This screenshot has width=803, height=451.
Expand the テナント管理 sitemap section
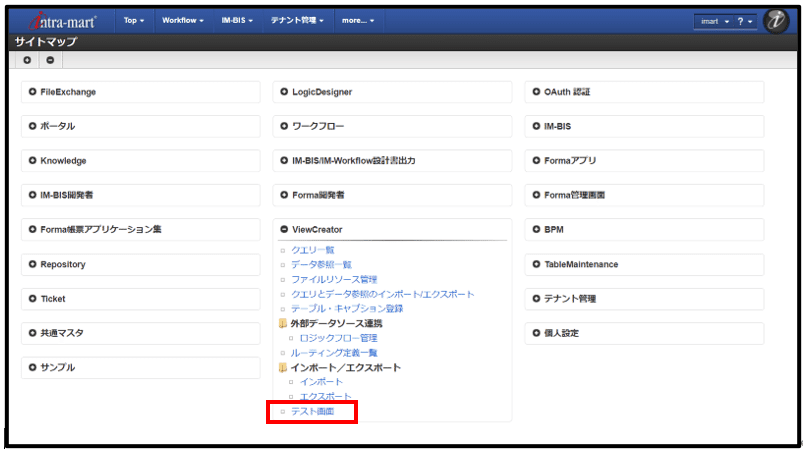644,299
